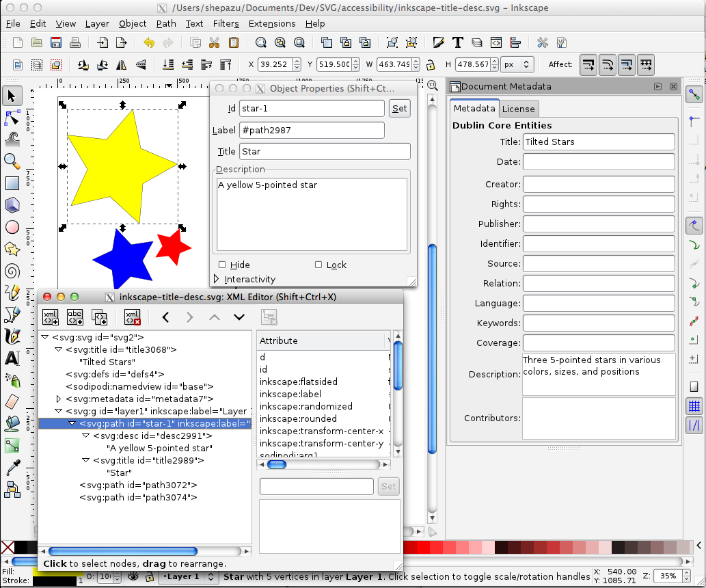706x588 pixels.
Task: Enable the Lock checkbox
Action: click(318, 265)
